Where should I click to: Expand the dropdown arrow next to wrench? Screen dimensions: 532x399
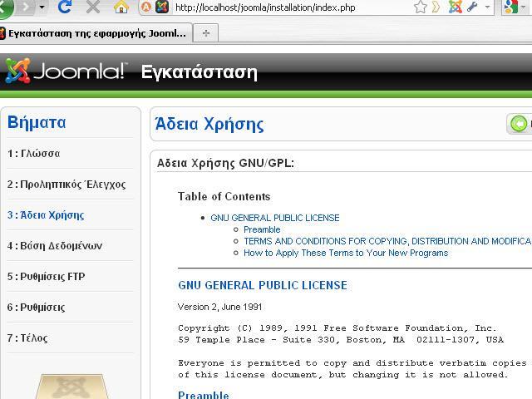pyautogui.click(x=488, y=7)
